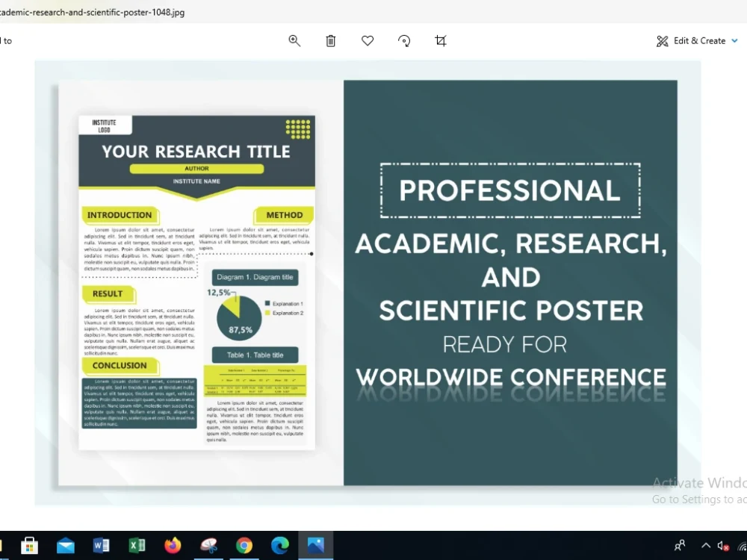Screen dimensions: 747x560
Task: Click the Add to button
Action: 6,40
